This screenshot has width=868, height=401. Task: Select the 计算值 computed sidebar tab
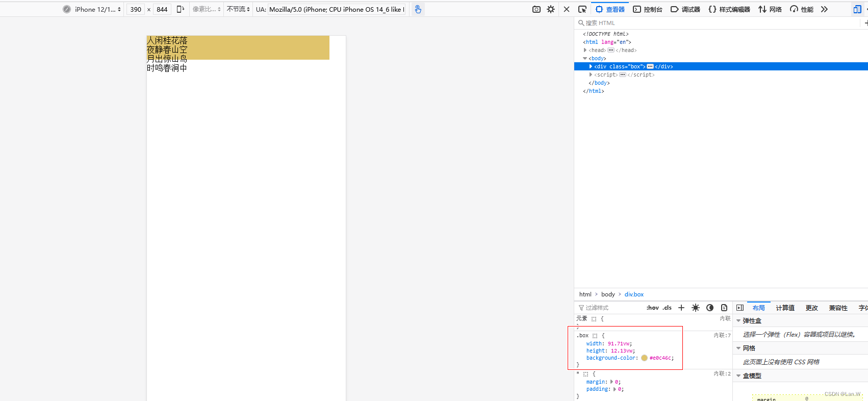[785, 308]
